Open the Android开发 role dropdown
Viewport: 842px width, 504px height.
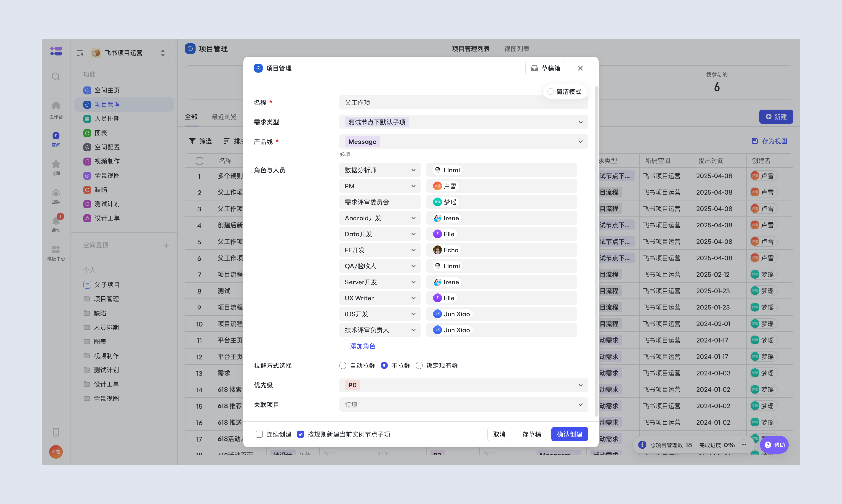pyautogui.click(x=380, y=218)
